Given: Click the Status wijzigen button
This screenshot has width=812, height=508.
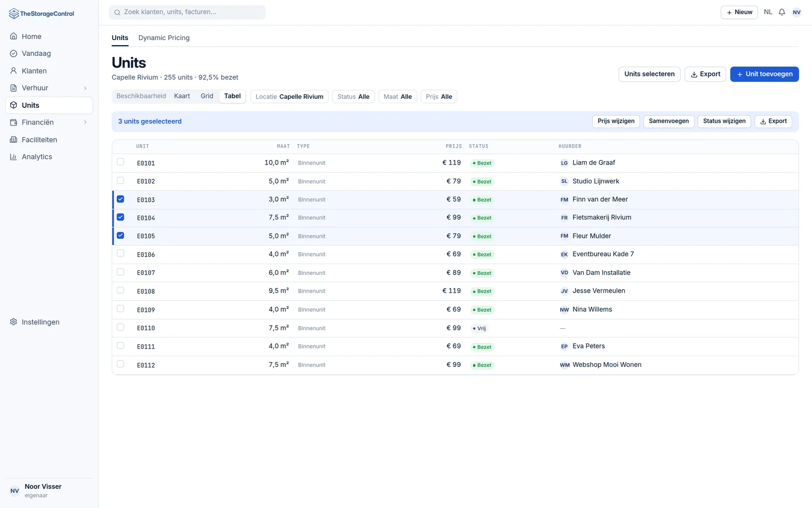Looking at the screenshot, I should [724, 121].
